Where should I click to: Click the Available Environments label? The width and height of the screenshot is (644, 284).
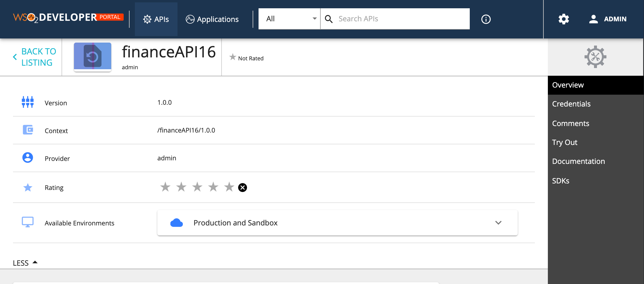point(79,223)
